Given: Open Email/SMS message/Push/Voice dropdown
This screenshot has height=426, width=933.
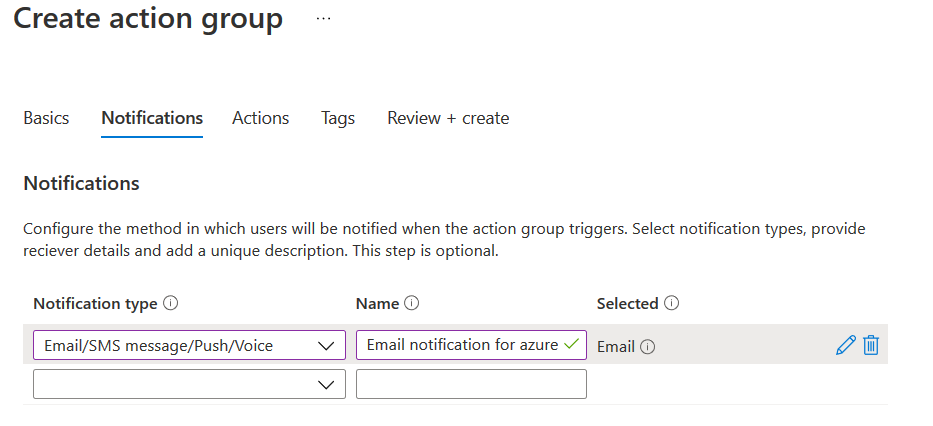Looking at the screenshot, I should coord(189,346).
